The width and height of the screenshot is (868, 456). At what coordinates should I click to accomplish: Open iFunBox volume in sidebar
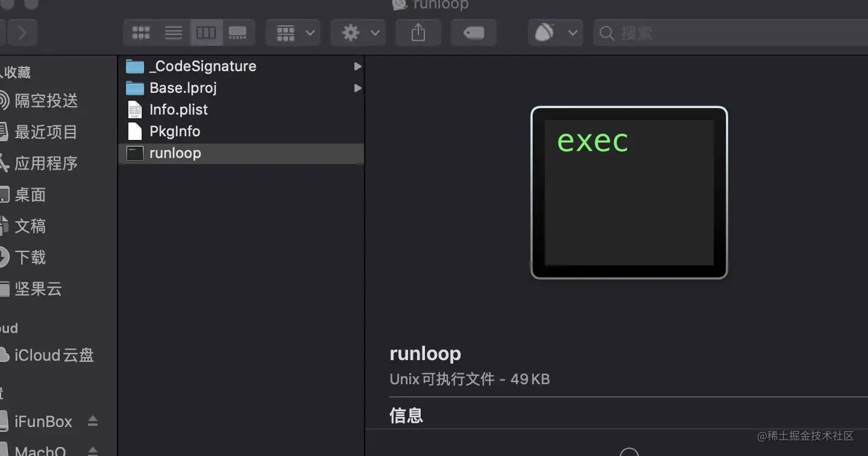tap(37, 422)
